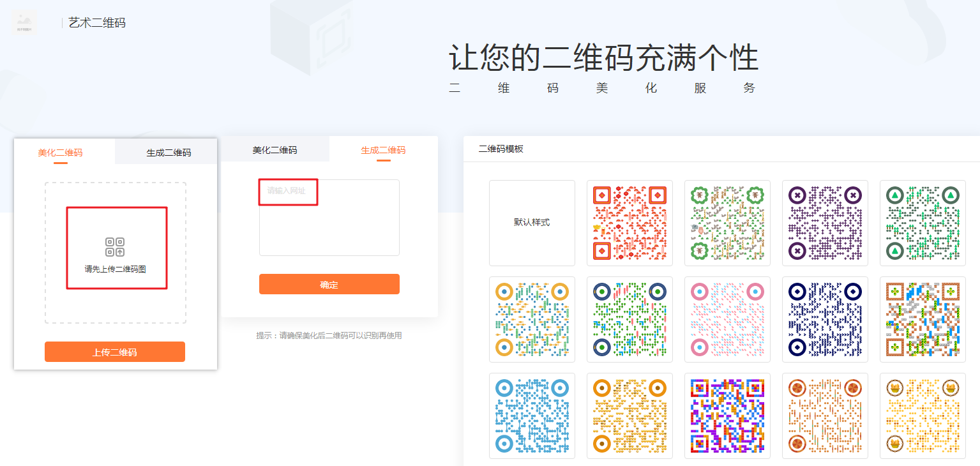Click the headline 让您的二维码充满个性
The height and width of the screenshot is (466, 980).
603,58
